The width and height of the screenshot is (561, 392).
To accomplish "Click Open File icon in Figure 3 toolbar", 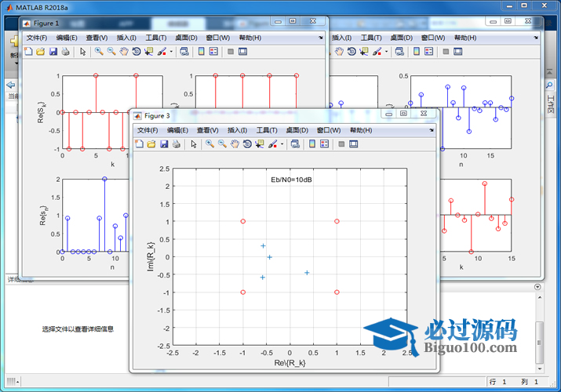I will pos(151,144).
